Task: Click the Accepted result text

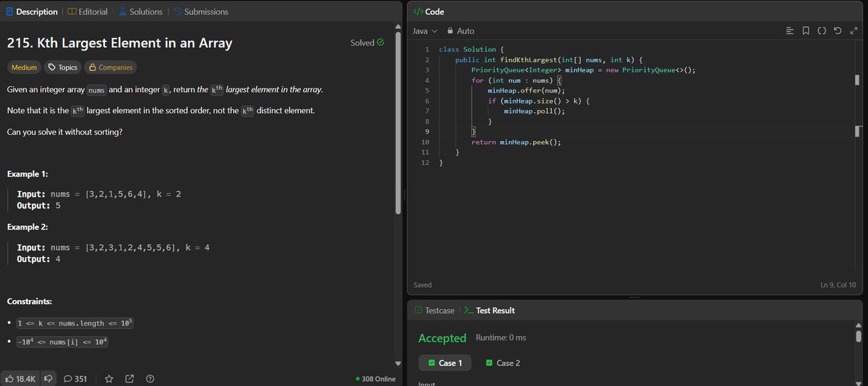Action: point(442,338)
